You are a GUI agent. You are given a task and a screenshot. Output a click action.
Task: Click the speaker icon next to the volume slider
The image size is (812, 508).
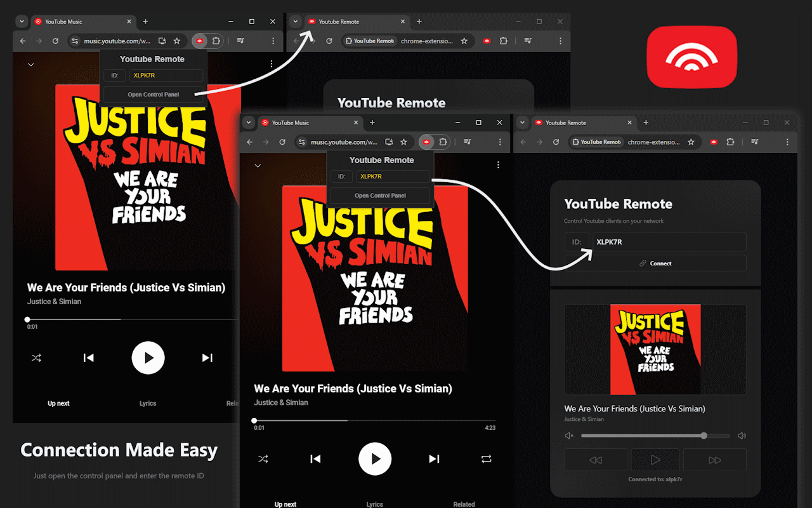pyautogui.click(x=742, y=436)
